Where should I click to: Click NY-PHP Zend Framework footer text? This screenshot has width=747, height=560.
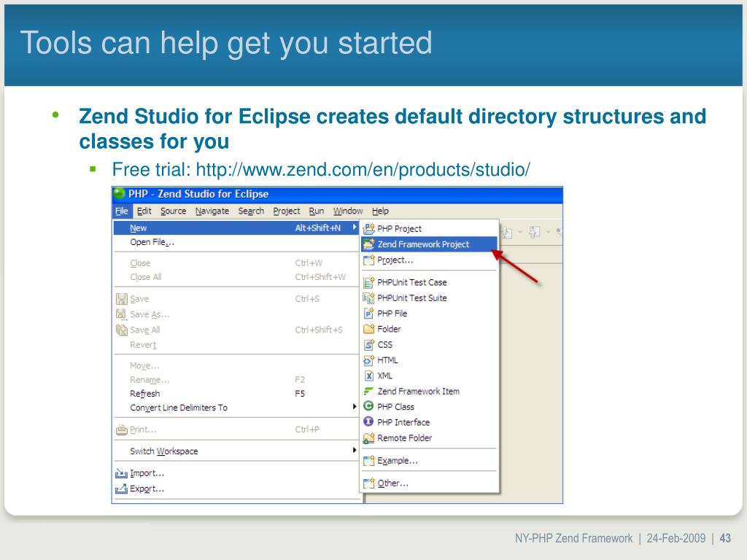pos(573,539)
